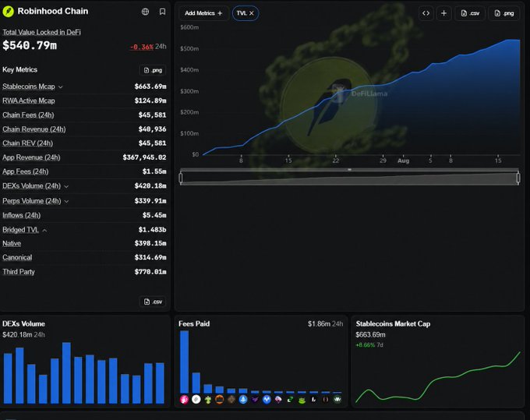
Task: Export the TVL chart as .png
Action: (504, 13)
